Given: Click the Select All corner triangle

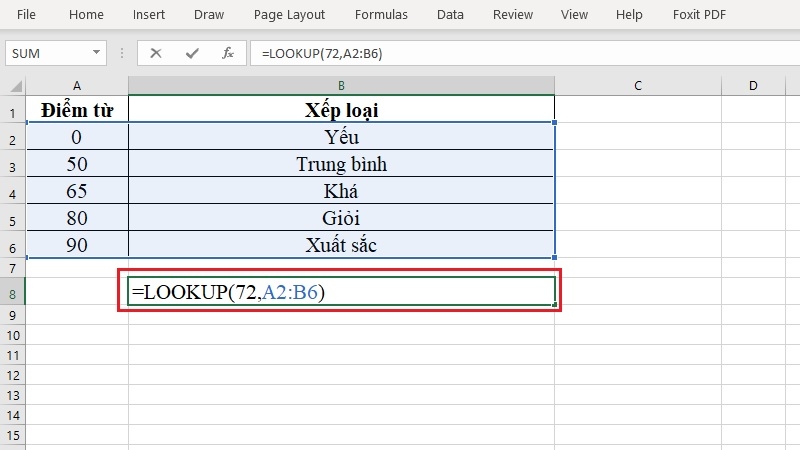Looking at the screenshot, I should pyautogui.click(x=15, y=86).
